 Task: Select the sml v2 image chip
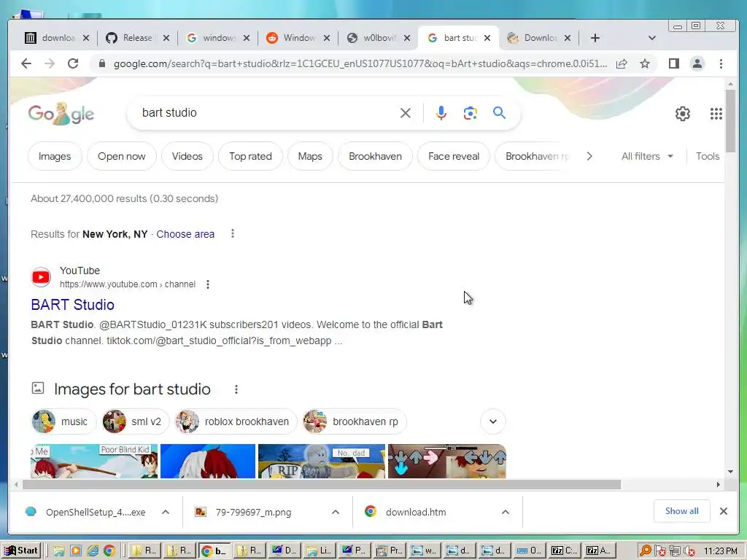click(135, 421)
